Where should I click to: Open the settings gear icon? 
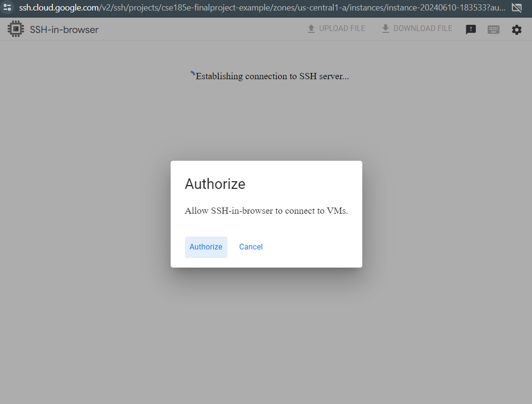tap(517, 30)
